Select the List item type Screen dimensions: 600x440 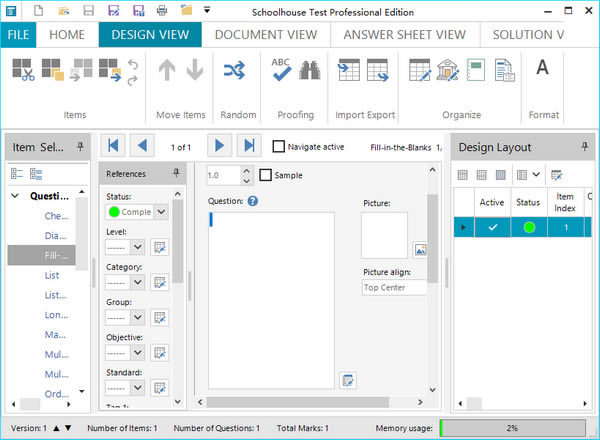point(52,275)
